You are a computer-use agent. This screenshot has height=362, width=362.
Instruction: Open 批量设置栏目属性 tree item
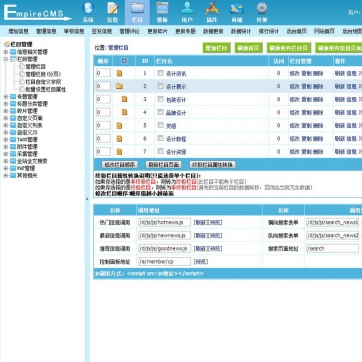46,89
